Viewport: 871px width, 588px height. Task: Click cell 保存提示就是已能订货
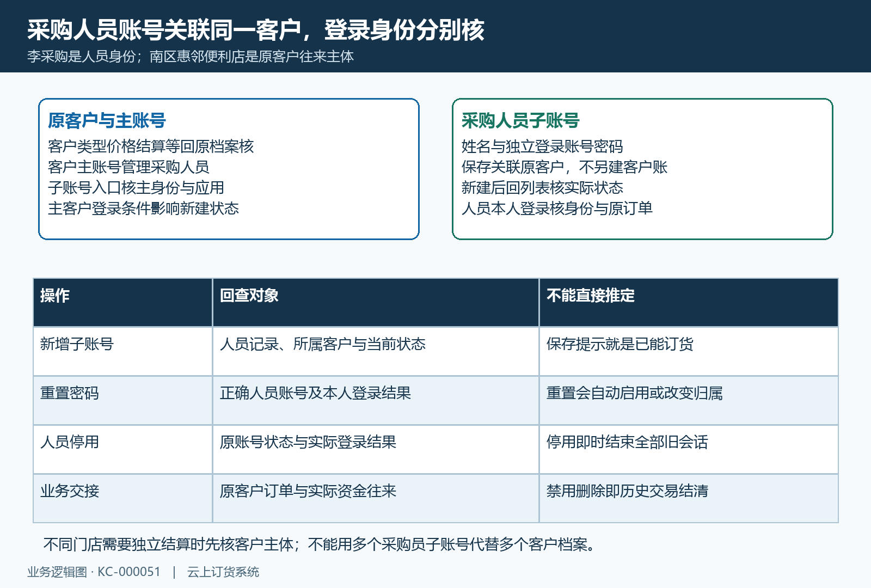tap(689, 351)
